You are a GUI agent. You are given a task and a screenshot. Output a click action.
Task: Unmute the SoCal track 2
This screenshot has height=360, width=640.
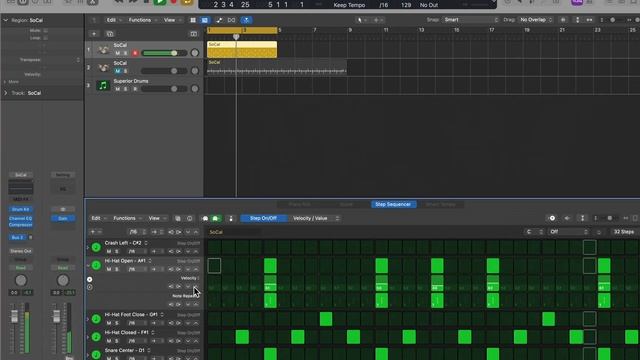[x=118, y=71]
